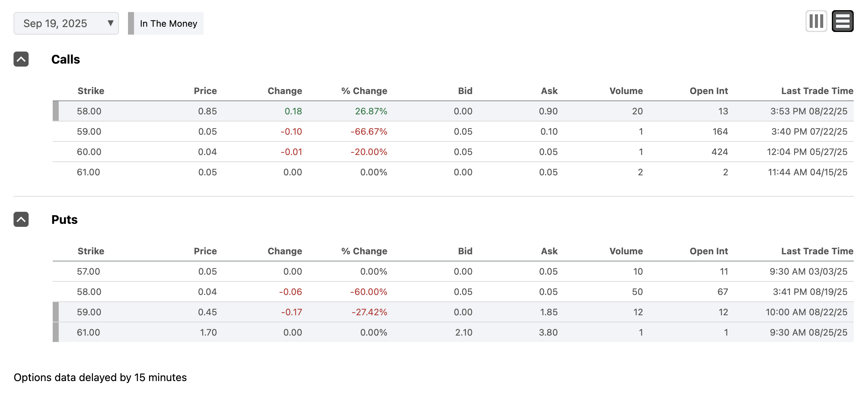Click the gray In The Money color swatch

(x=131, y=23)
